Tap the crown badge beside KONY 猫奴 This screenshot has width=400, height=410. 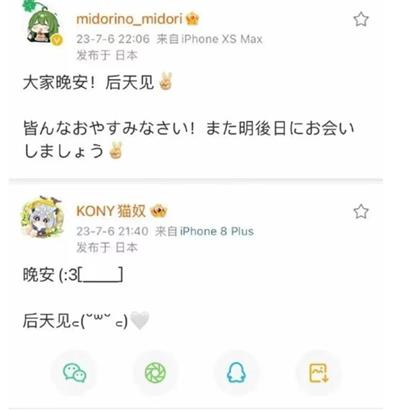click(158, 211)
